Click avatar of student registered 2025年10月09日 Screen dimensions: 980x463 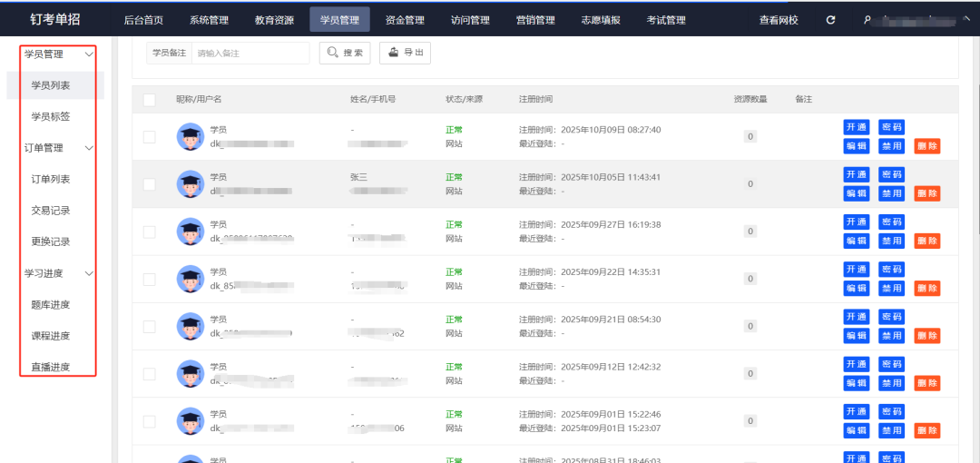click(x=190, y=137)
